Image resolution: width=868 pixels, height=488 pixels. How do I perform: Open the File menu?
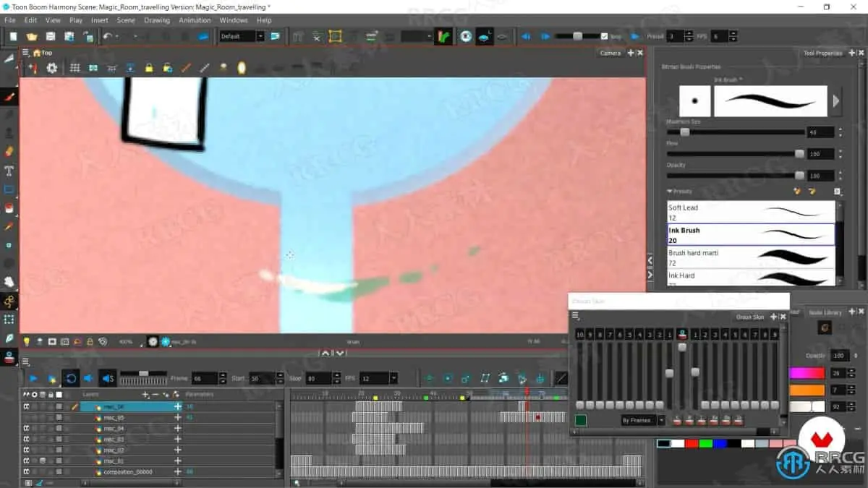click(10, 20)
